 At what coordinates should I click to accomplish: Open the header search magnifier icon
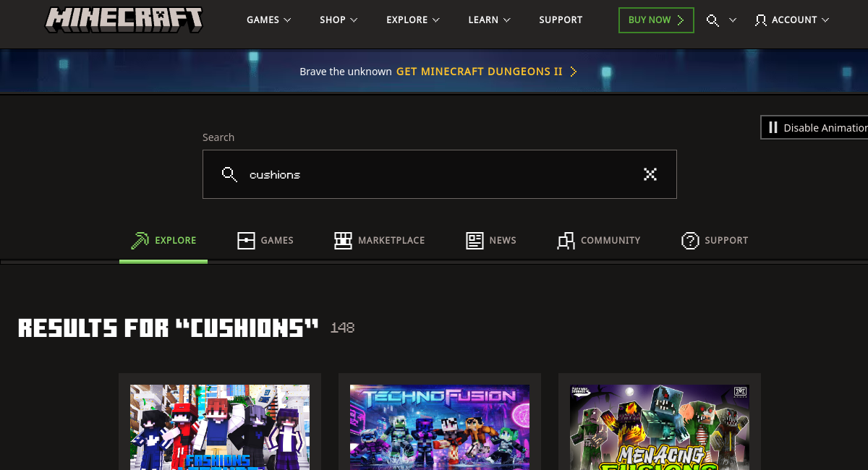712,20
